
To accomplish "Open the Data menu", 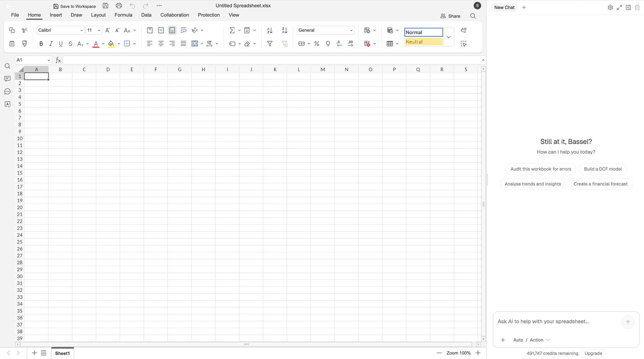I will point(146,15).
